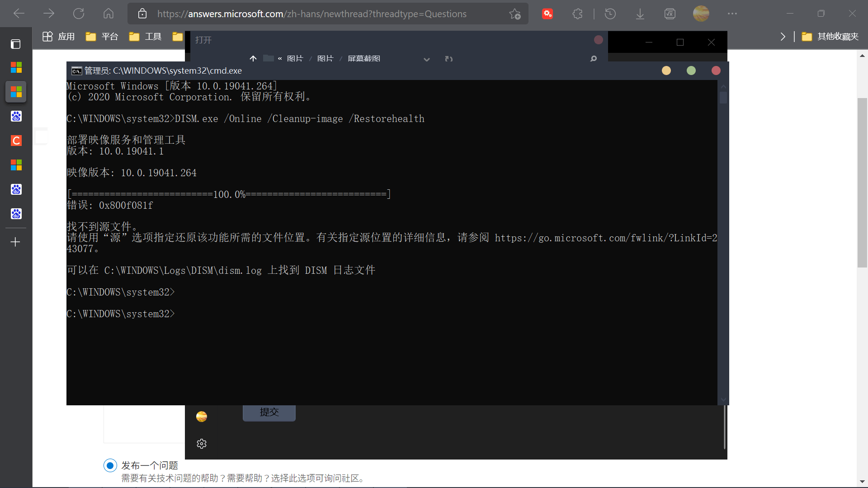The height and width of the screenshot is (488, 868).
Task: Click the last C:\WINDOWS\system32> prompt
Action: tap(121, 314)
